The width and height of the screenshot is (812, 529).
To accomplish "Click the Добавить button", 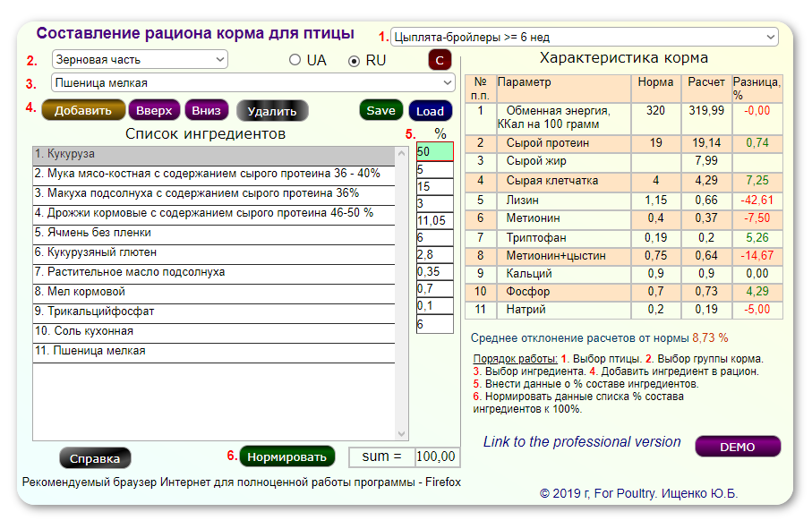I will pyautogui.click(x=83, y=110).
